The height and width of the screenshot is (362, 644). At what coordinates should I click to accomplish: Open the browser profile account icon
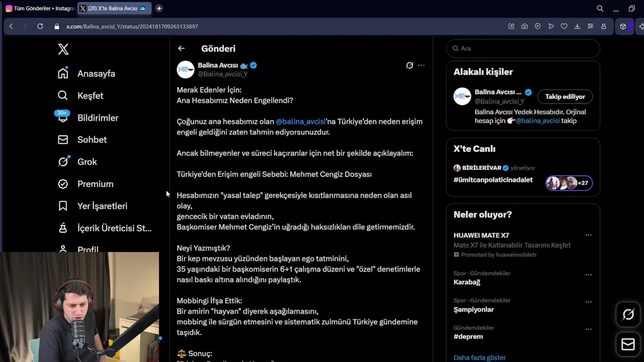[603, 26]
